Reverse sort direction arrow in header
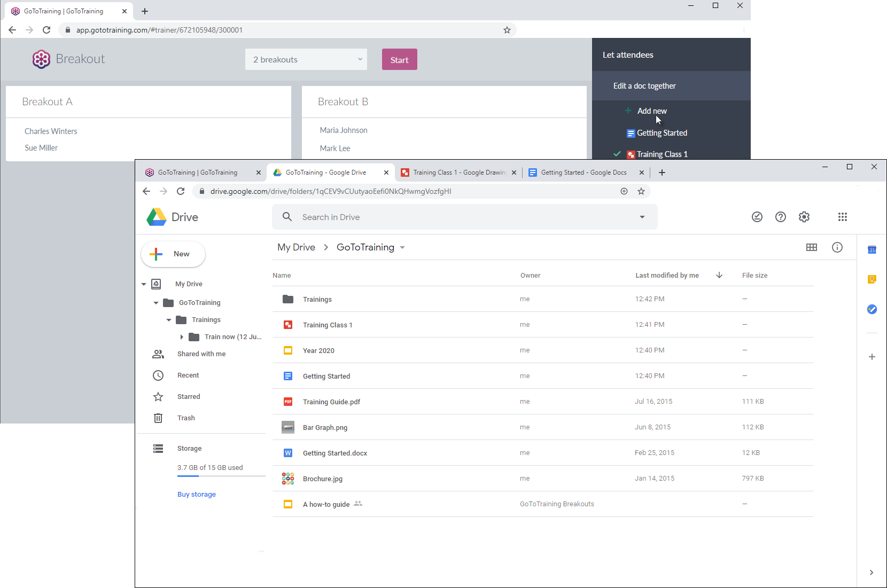This screenshot has width=887, height=588. pyautogui.click(x=719, y=275)
